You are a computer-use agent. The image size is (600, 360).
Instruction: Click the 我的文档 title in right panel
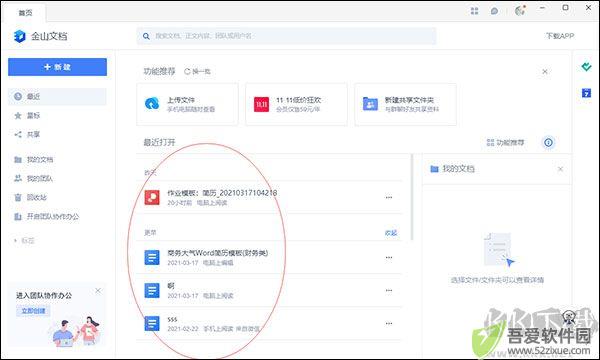click(458, 169)
